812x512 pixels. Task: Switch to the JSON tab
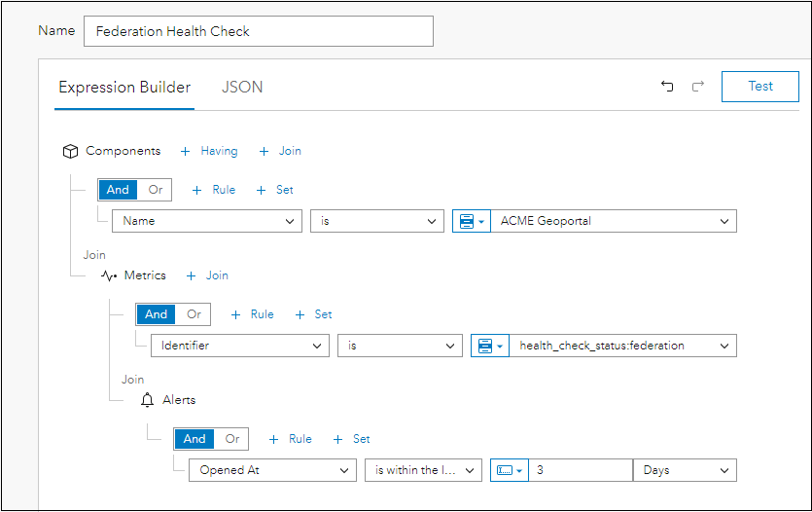click(x=242, y=87)
